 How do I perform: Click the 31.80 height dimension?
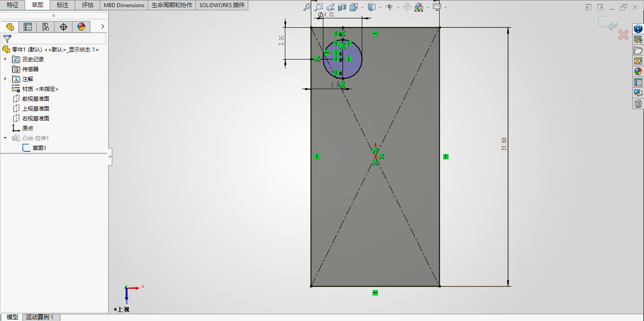[x=504, y=144]
